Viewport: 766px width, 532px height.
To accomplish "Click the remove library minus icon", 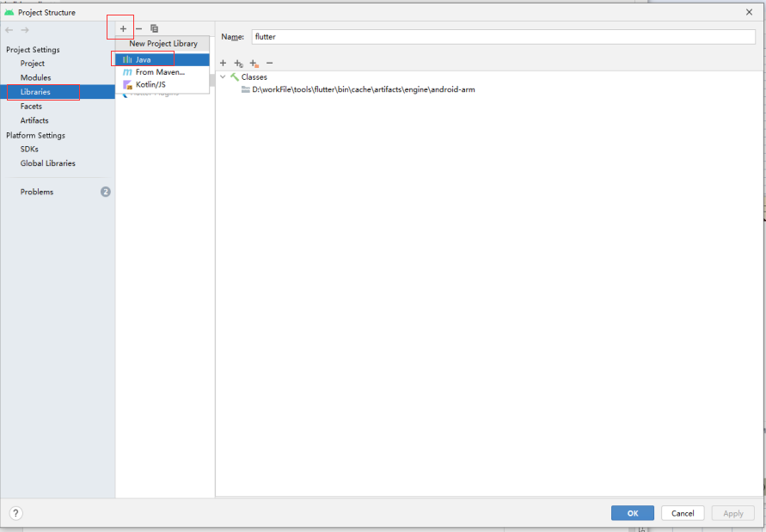I will [x=138, y=28].
